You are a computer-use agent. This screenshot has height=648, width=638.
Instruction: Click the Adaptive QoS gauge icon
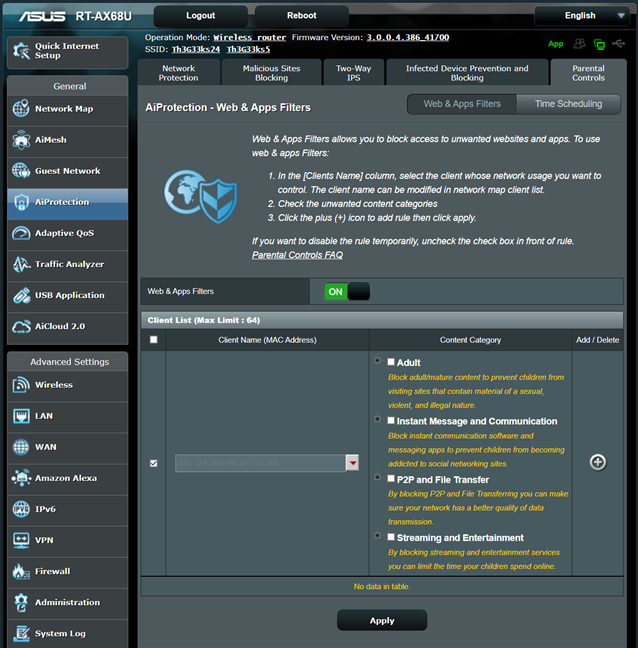[x=21, y=233]
